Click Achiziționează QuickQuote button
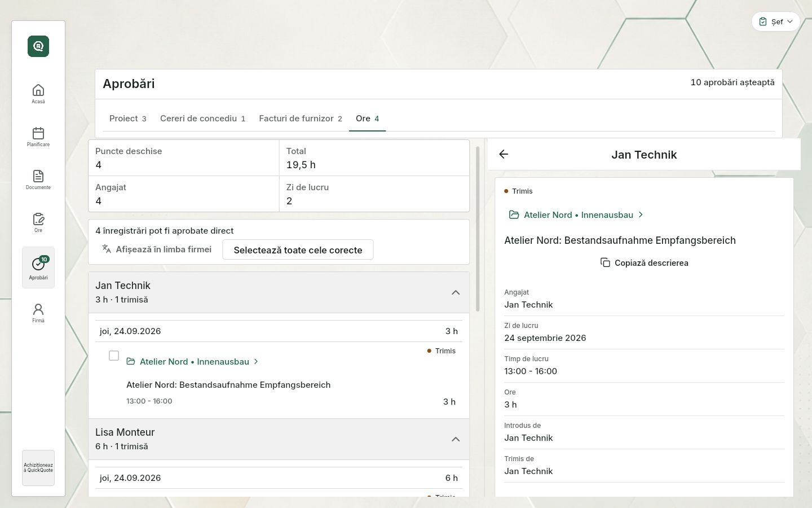Viewport: 812px width, 508px height. 38,467
